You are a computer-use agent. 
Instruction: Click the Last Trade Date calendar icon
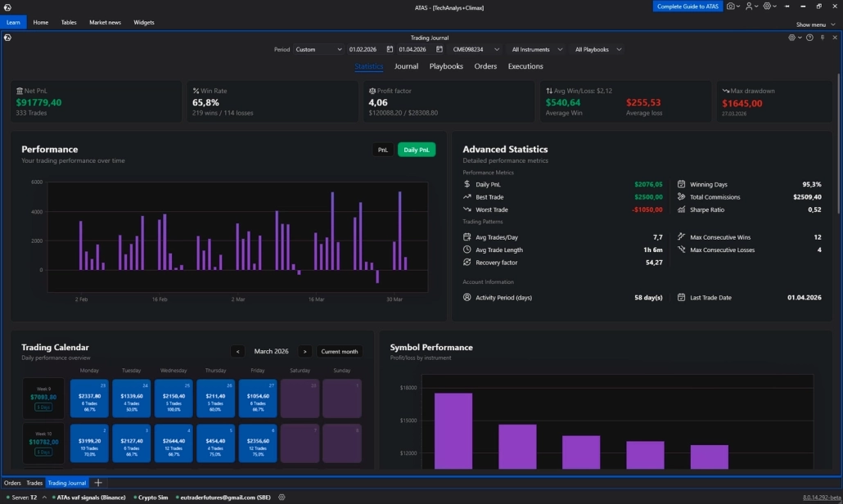681,297
